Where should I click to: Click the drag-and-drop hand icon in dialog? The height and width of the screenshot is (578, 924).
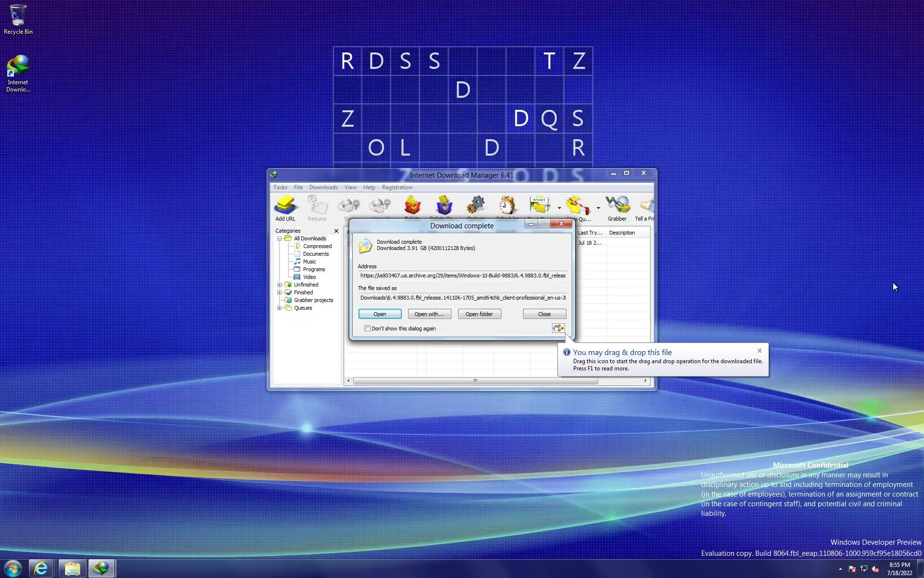pos(558,328)
